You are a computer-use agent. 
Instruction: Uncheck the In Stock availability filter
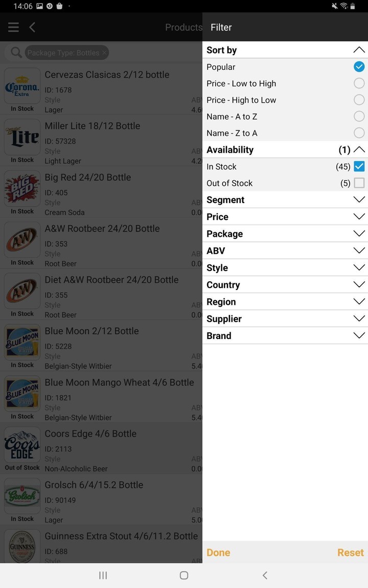(x=359, y=166)
